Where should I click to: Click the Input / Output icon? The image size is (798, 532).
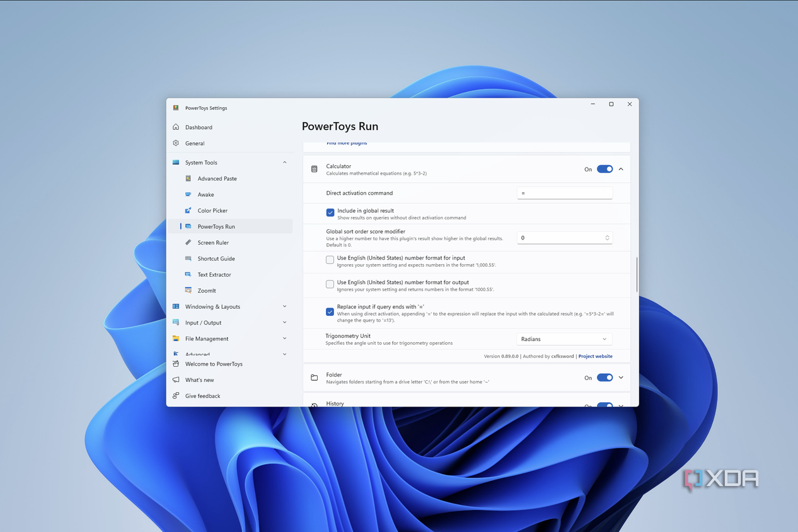tap(176, 323)
